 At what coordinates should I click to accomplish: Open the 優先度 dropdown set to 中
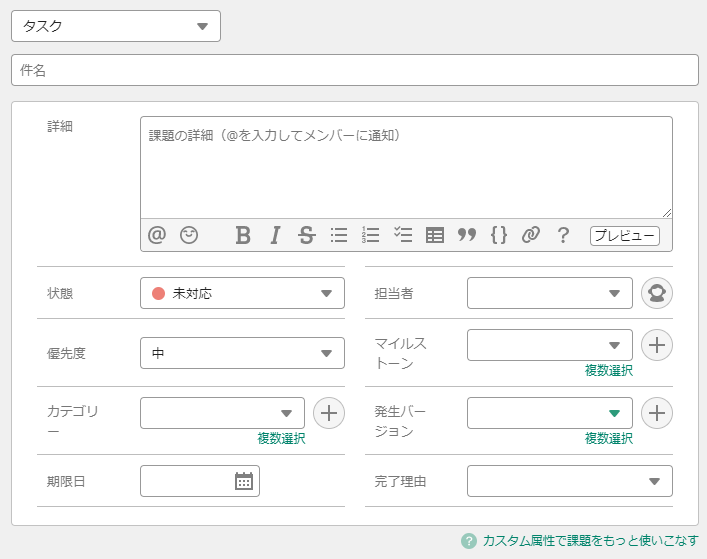(242, 353)
